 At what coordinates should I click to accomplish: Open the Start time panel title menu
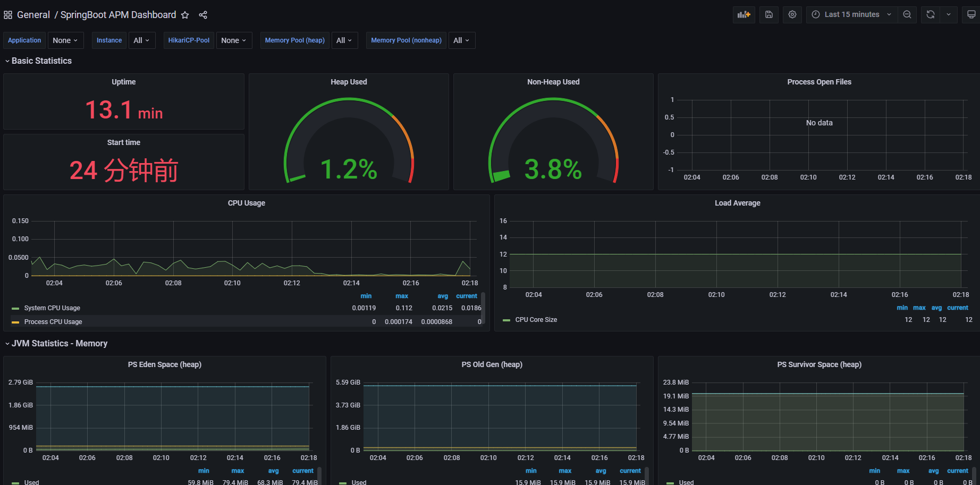(123, 142)
